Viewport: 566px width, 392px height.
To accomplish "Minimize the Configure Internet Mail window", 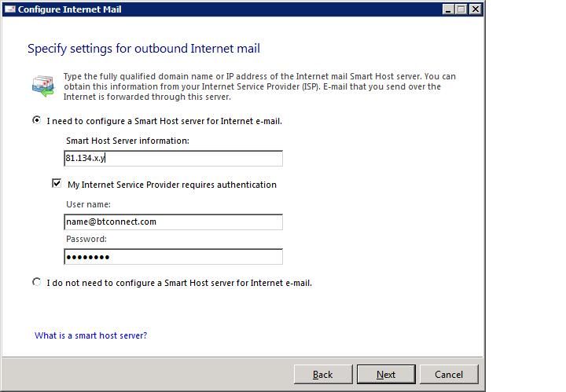I will (448, 9).
